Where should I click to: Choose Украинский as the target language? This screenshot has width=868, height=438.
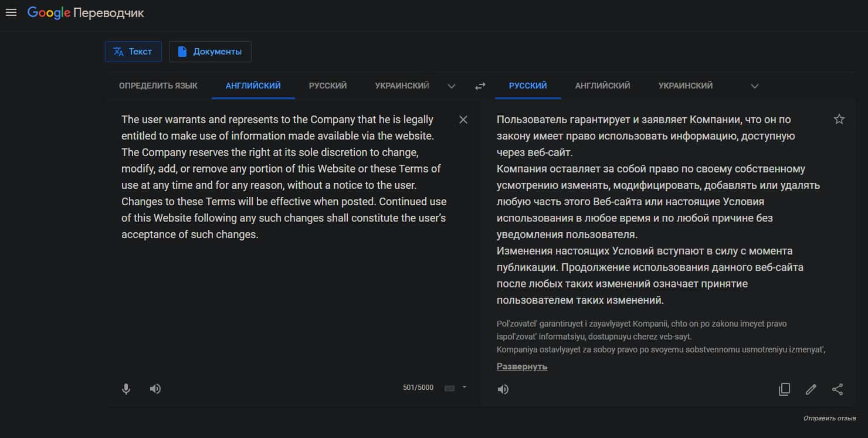[x=685, y=86]
